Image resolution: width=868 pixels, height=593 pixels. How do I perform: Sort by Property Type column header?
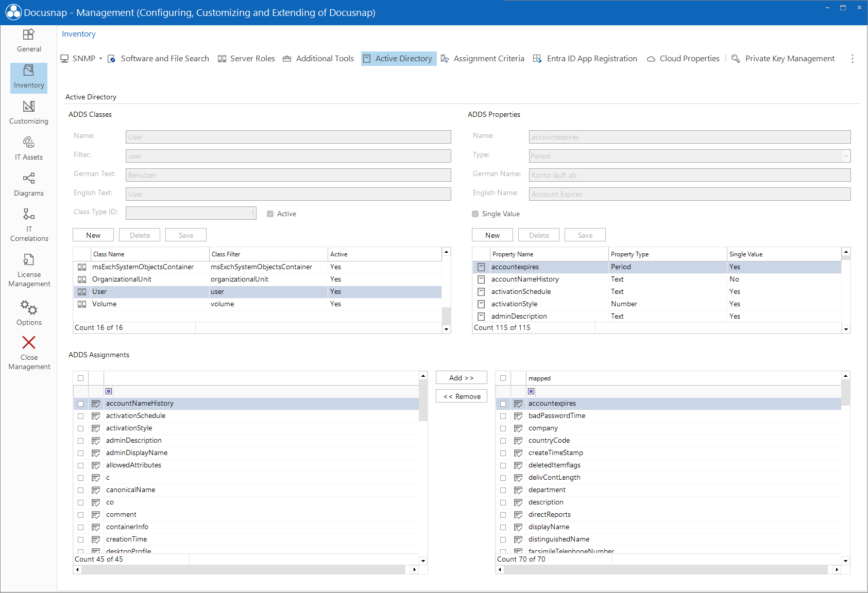click(668, 254)
